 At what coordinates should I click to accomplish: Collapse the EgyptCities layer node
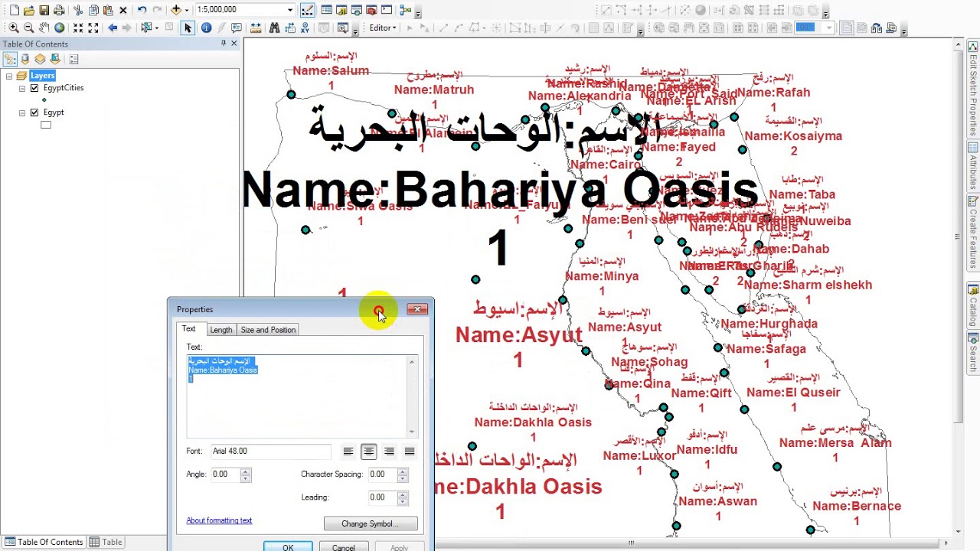[x=22, y=88]
